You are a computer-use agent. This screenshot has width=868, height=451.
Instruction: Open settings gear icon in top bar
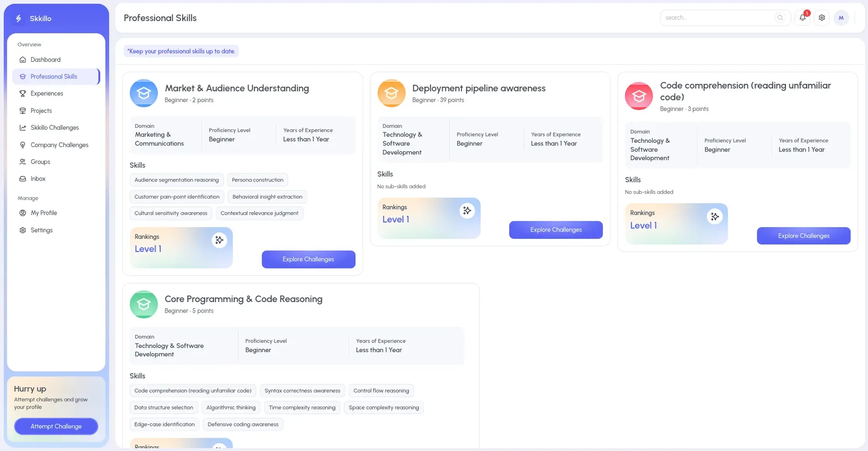(x=822, y=18)
